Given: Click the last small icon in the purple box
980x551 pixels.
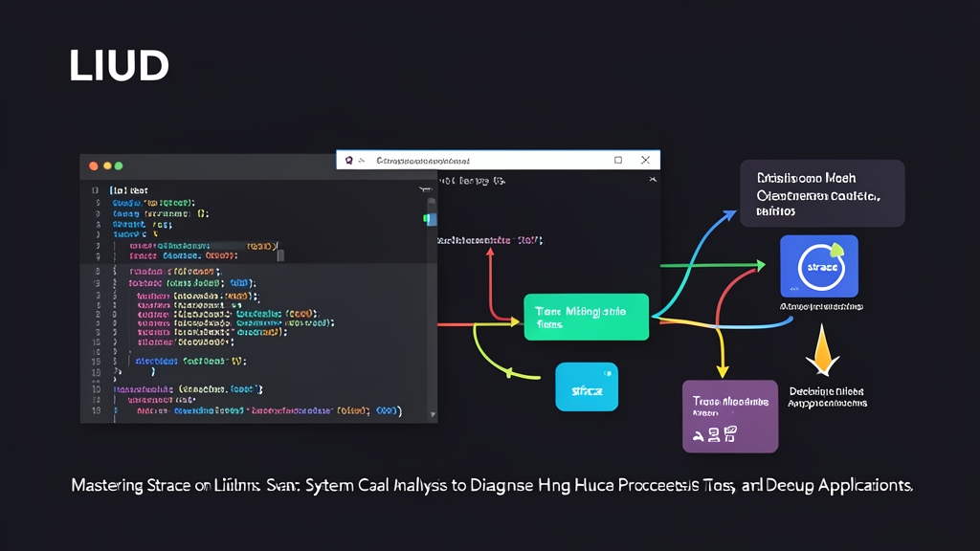Looking at the screenshot, I should [x=730, y=433].
